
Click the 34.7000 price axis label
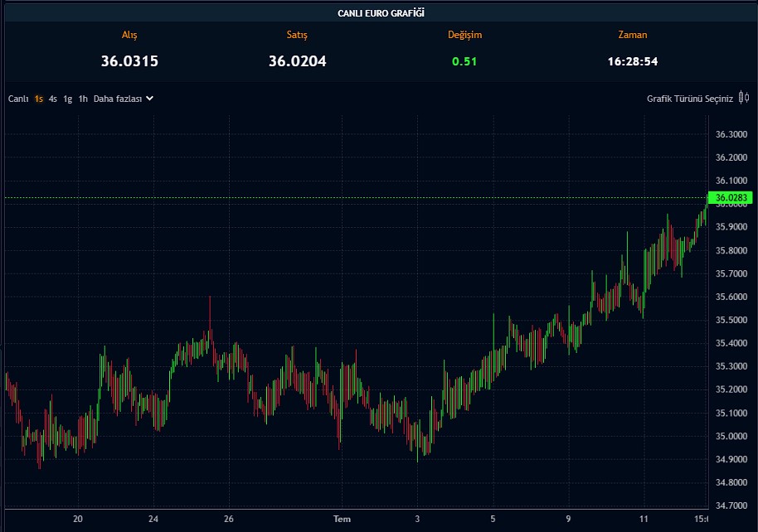click(731, 505)
